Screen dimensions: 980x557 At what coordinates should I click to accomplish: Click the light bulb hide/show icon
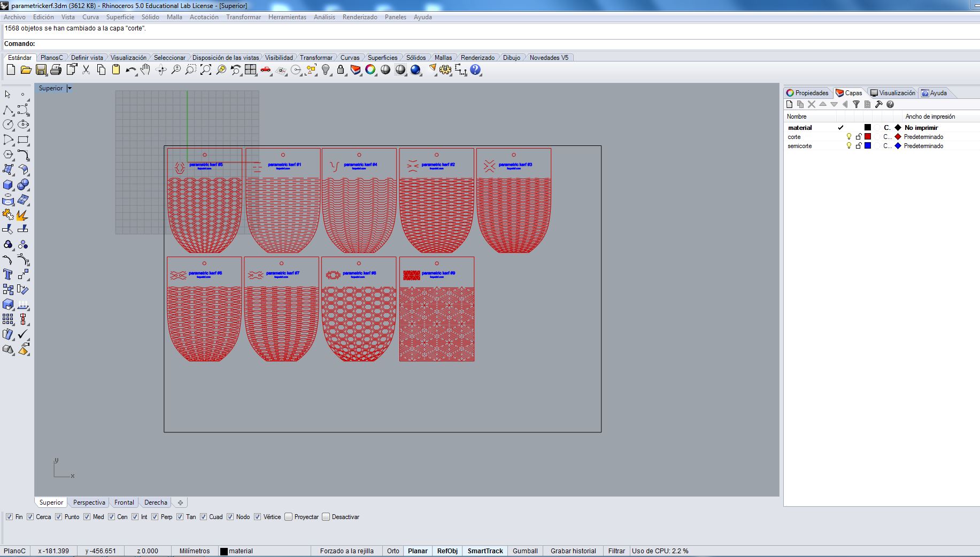[326, 70]
